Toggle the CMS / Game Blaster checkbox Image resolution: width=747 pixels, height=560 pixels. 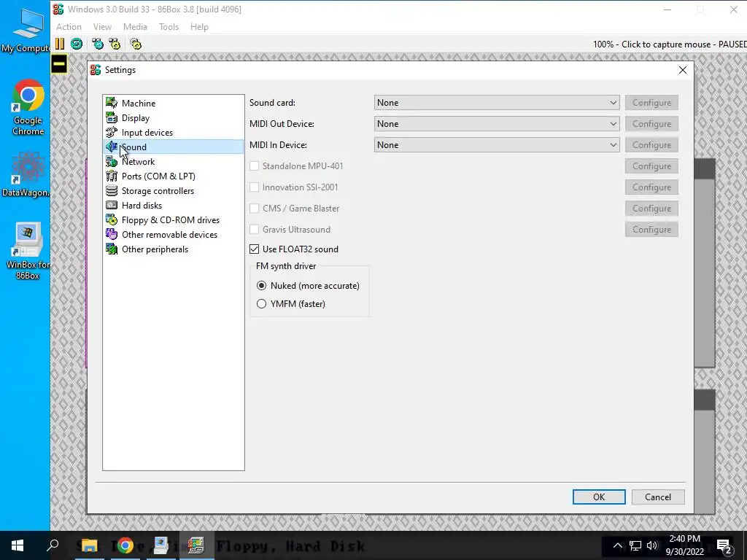pos(255,208)
